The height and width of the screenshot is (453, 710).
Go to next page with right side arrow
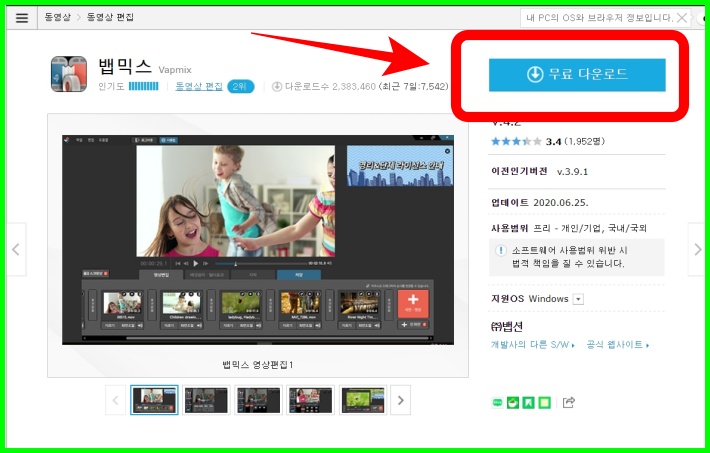click(697, 249)
